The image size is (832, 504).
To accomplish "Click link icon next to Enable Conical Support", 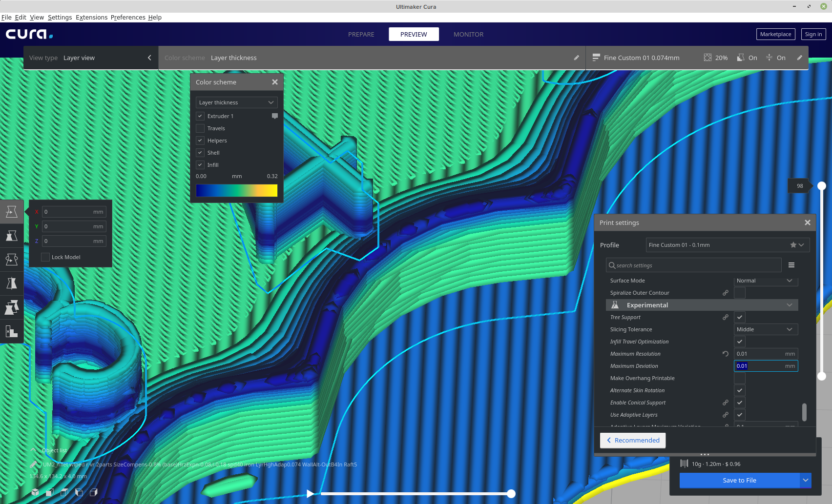I will coord(726,403).
